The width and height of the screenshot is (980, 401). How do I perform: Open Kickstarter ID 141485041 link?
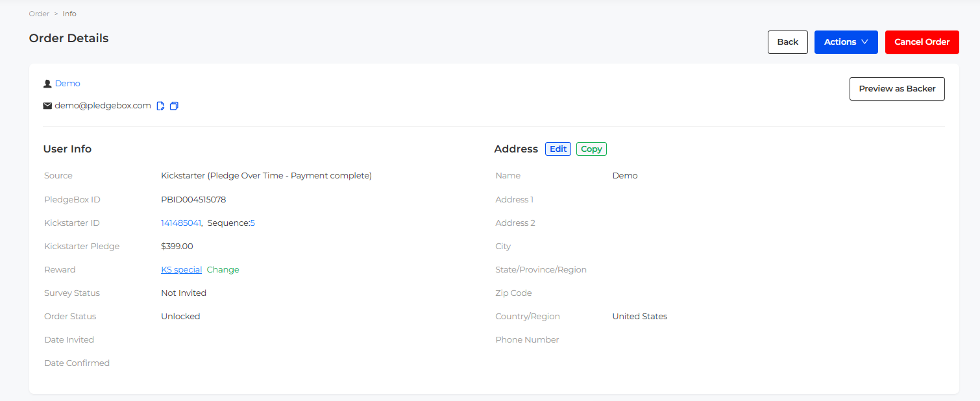click(x=180, y=223)
